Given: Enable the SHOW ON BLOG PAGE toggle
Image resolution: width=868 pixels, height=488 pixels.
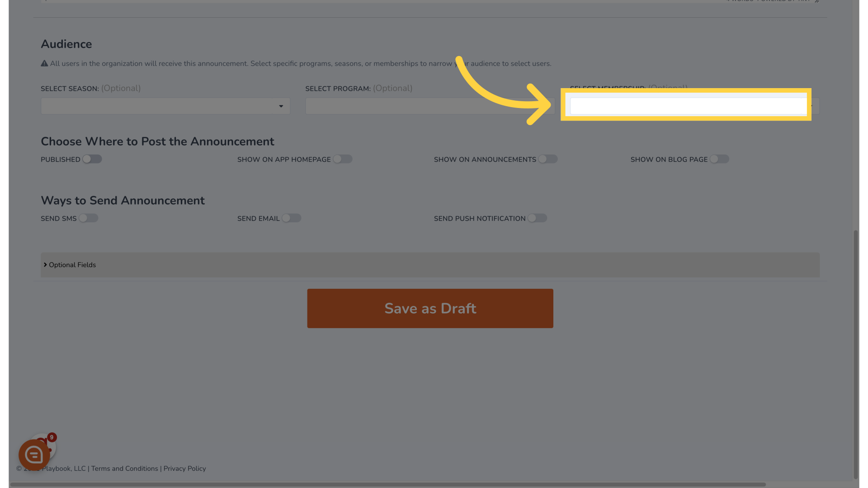Looking at the screenshot, I should pyautogui.click(x=720, y=159).
